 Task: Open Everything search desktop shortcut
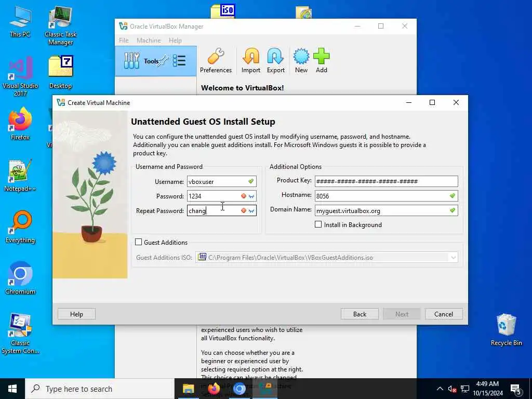click(x=20, y=227)
